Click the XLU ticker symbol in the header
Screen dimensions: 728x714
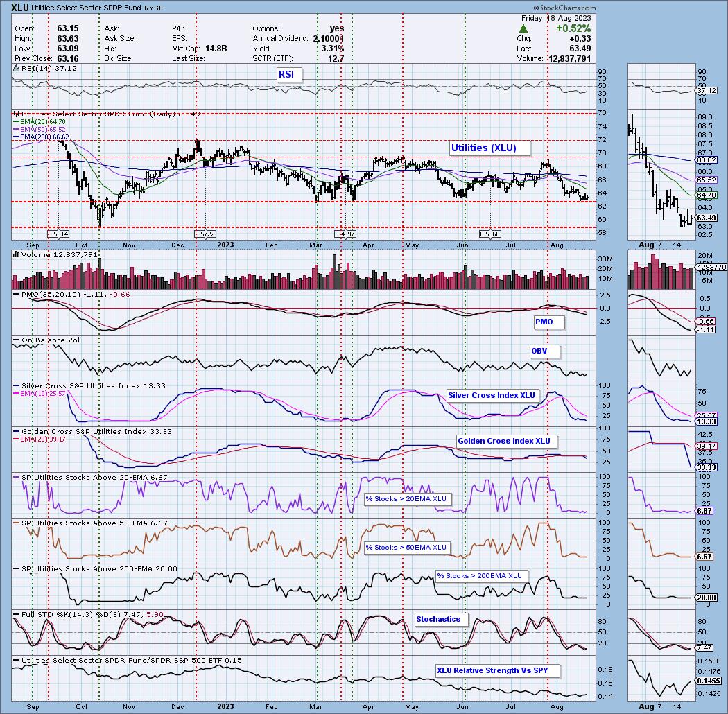pyautogui.click(x=21, y=8)
